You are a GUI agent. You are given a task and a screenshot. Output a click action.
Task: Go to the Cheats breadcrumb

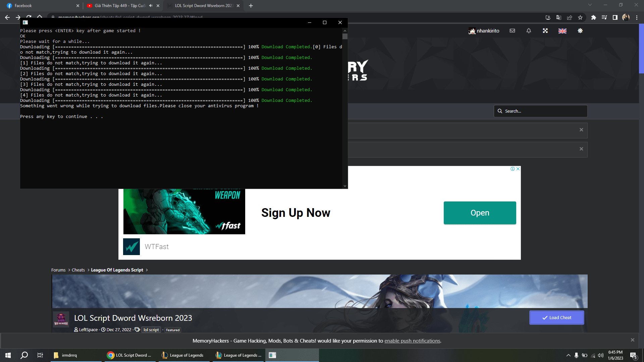pyautogui.click(x=78, y=270)
